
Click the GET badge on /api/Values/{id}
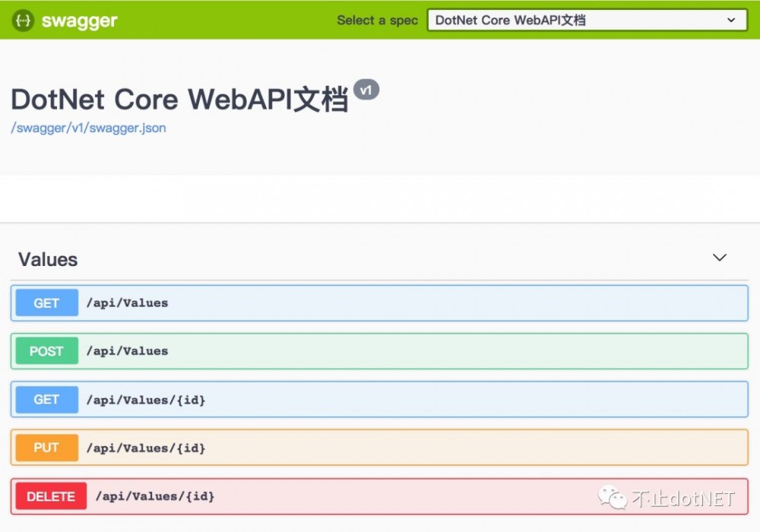pos(46,400)
